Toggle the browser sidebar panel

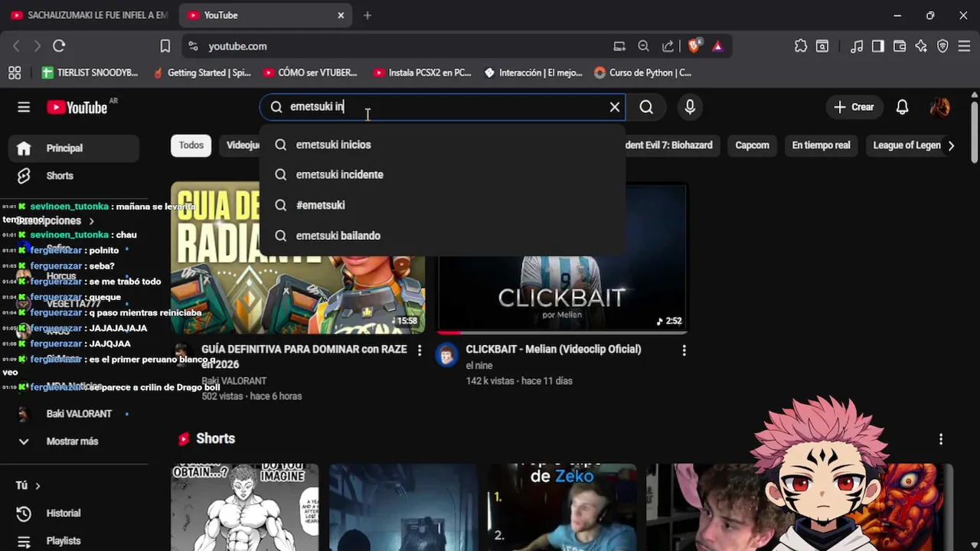(x=878, y=46)
